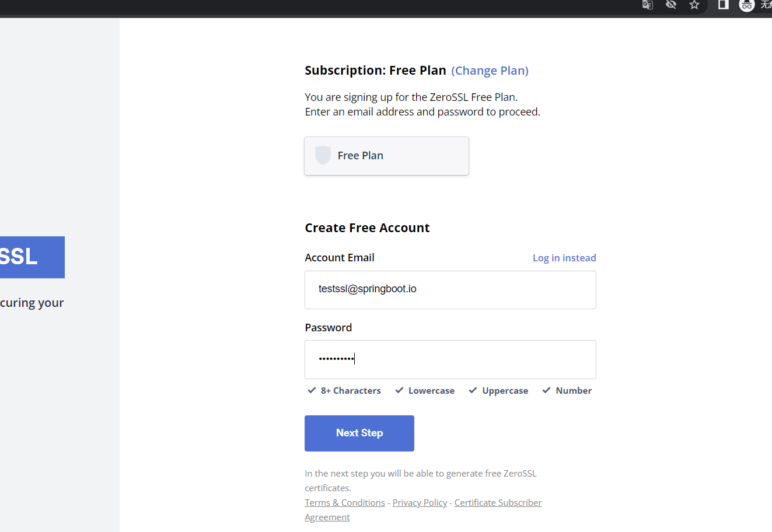Click the 'Password' label
This screenshot has height=532, width=772.
pos(329,328)
